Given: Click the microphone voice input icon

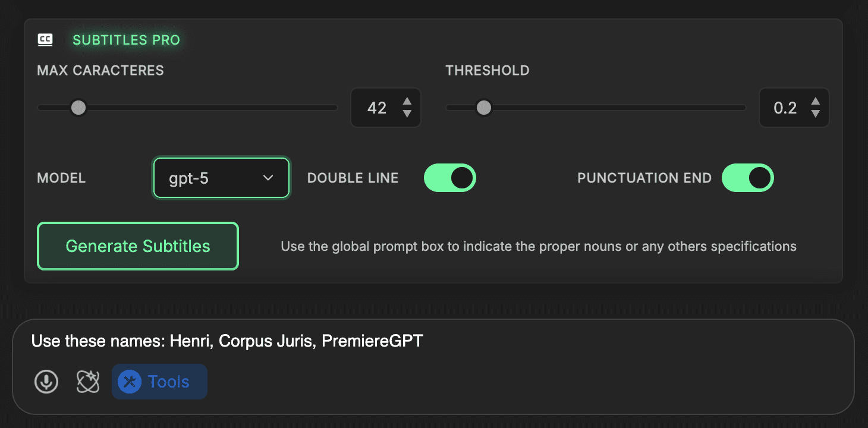Looking at the screenshot, I should [46, 382].
